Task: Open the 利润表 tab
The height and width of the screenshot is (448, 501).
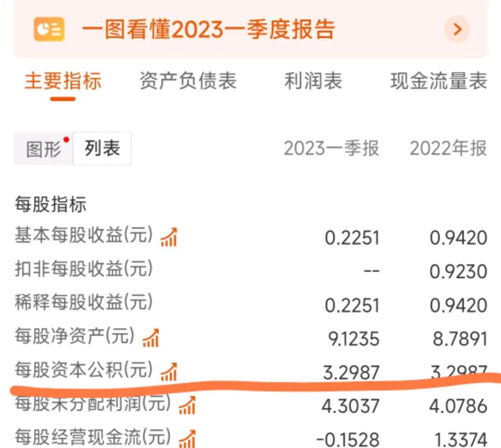Action: [x=314, y=81]
